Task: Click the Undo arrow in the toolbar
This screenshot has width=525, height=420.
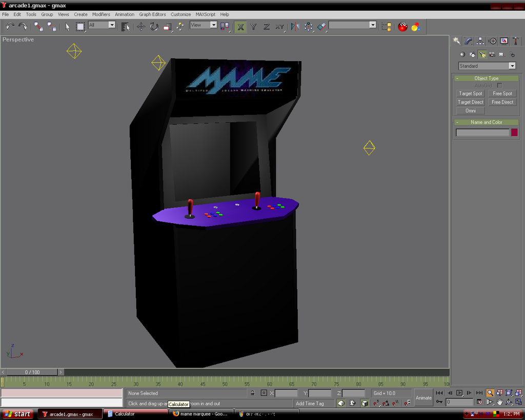Action: [x=10, y=27]
